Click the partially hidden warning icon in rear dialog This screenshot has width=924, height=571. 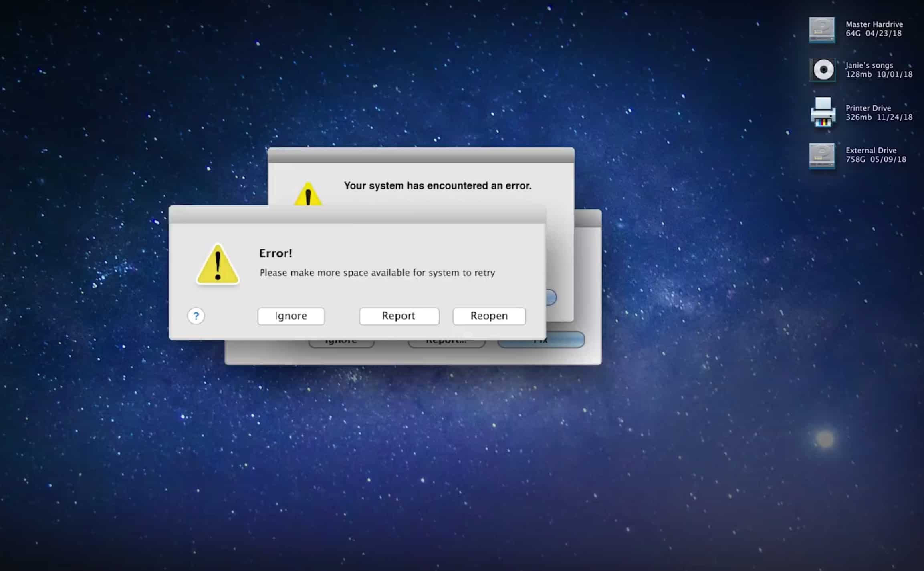click(x=308, y=195)
